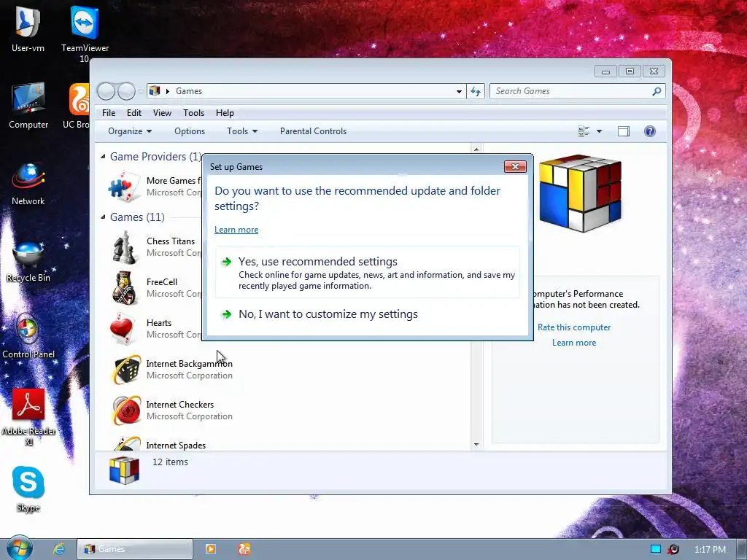Click the search magnifier icon

point(657,91)
